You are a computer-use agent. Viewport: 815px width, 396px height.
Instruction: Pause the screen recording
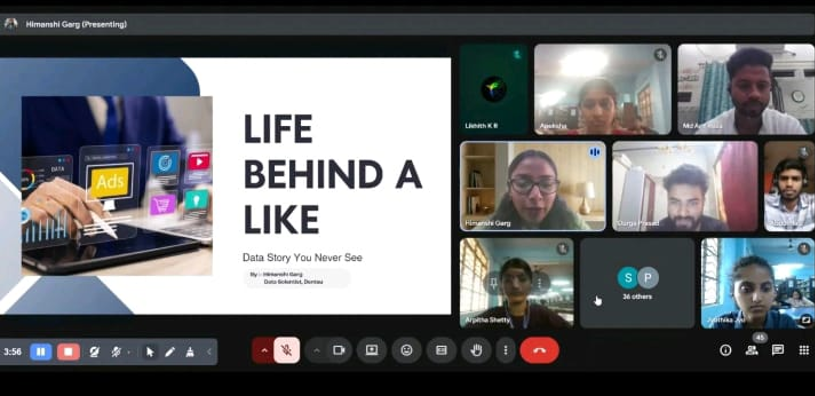coord(41,352)
